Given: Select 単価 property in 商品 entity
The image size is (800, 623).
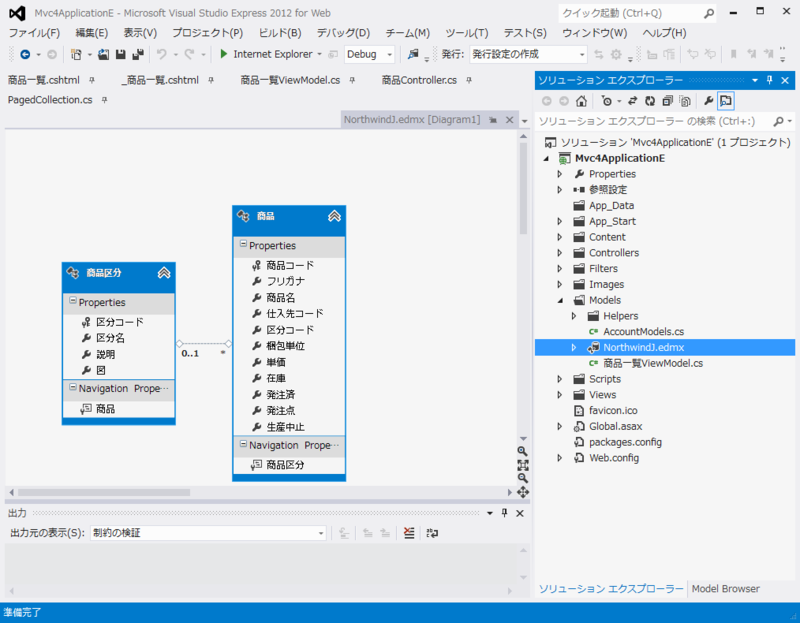Looking at the screenshot, I should click(x=276, y=362).
